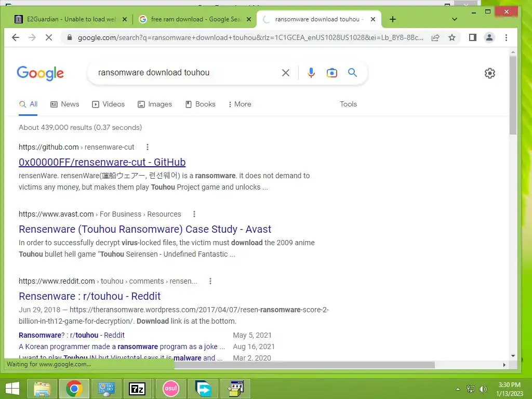Switch to Images results
Viewport: 532px width, 399px height.
(155, 104)
